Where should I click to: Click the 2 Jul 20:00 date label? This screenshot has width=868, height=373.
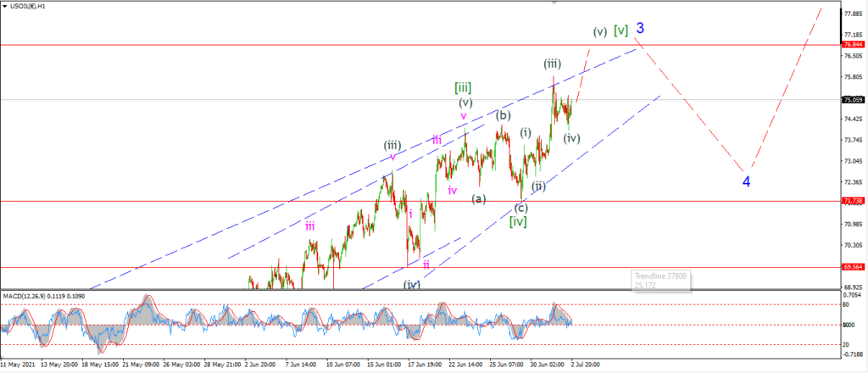[586, 365]
